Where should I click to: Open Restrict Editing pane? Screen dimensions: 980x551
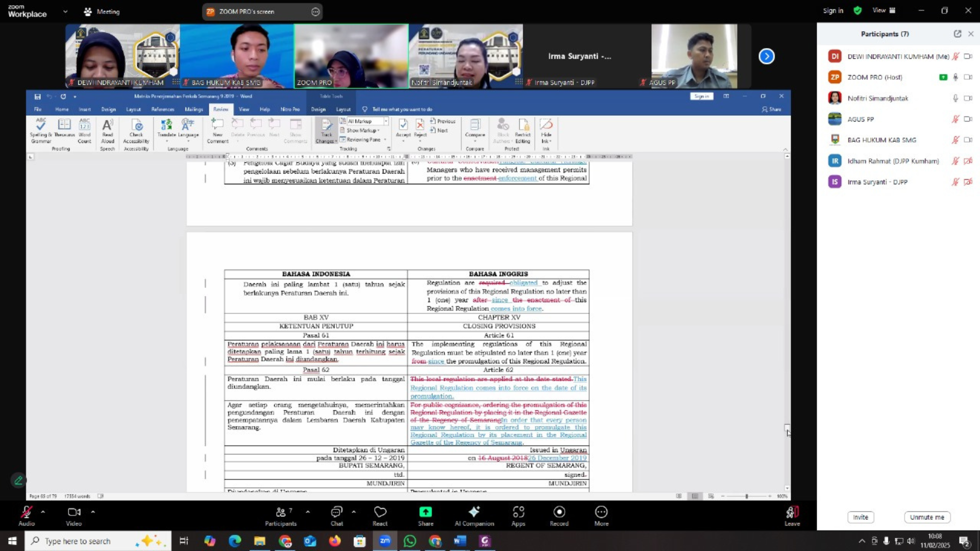523,131
